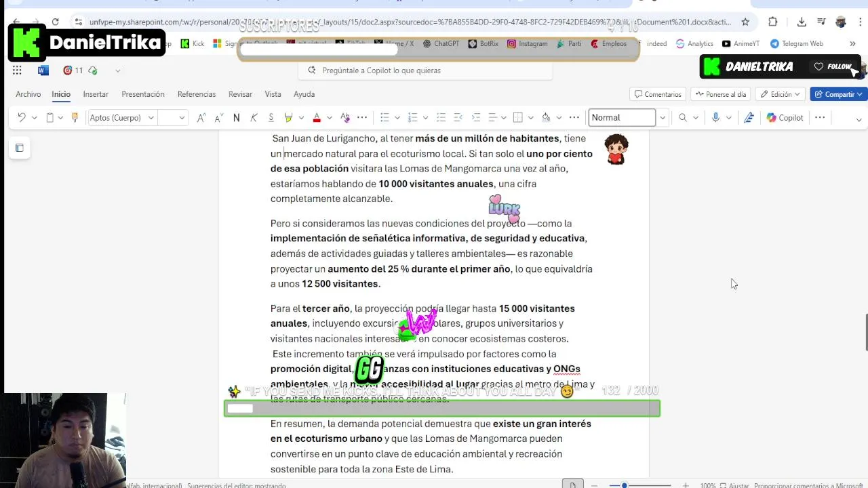Toggle bold formatting (N)
Screen dimensions: 868x488
[x=236, y=118]
